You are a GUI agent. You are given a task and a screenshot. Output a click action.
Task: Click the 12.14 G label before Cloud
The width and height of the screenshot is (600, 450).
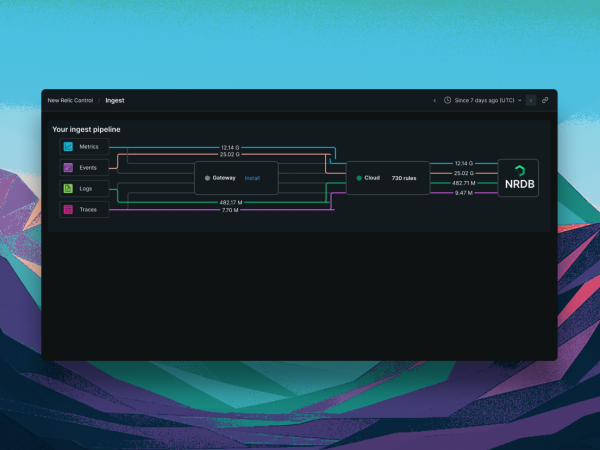(230, 147)
